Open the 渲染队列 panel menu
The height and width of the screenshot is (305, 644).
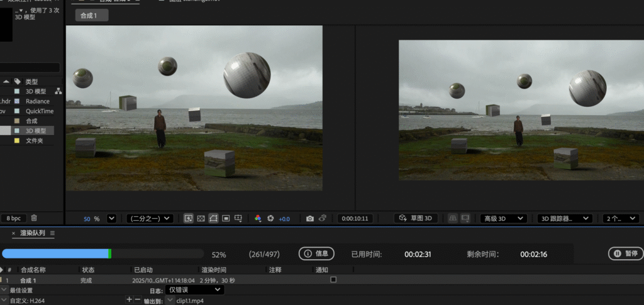coord(52,233)
